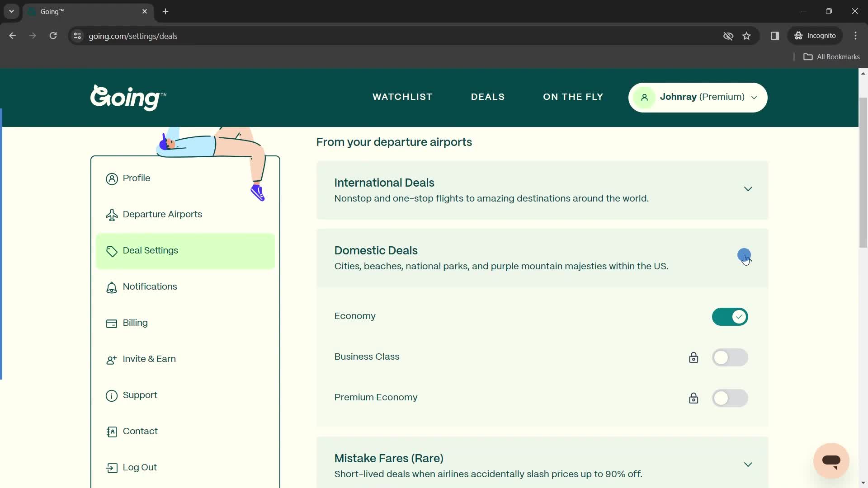
Task: Open the DEALS navigation tab
Action: (x=487, y=97)
